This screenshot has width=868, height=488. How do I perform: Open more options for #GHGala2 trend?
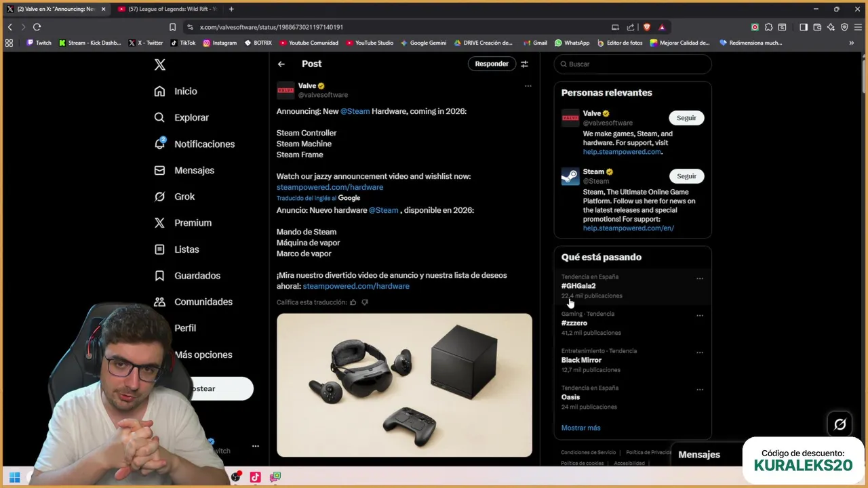[700, 279]
